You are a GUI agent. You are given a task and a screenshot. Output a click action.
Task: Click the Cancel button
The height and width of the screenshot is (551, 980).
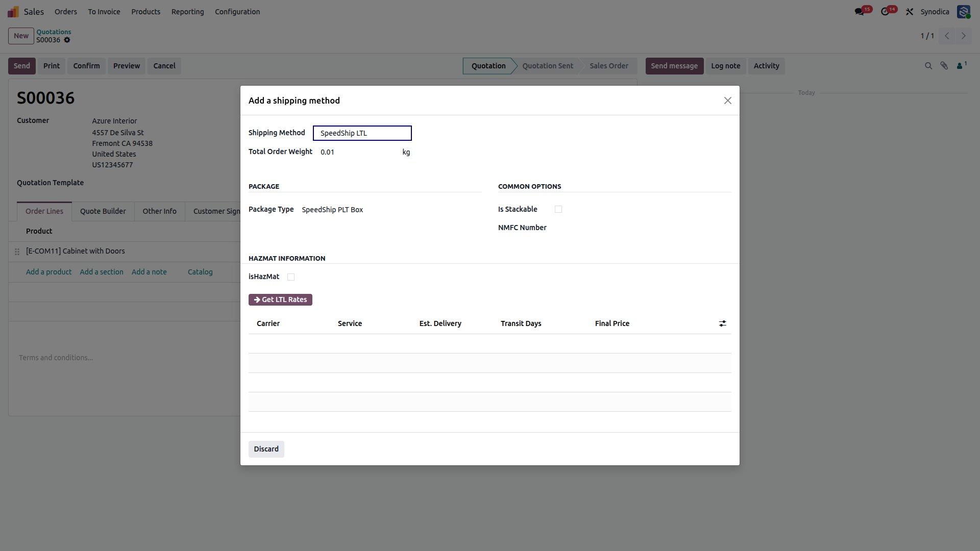click(164, 66)
